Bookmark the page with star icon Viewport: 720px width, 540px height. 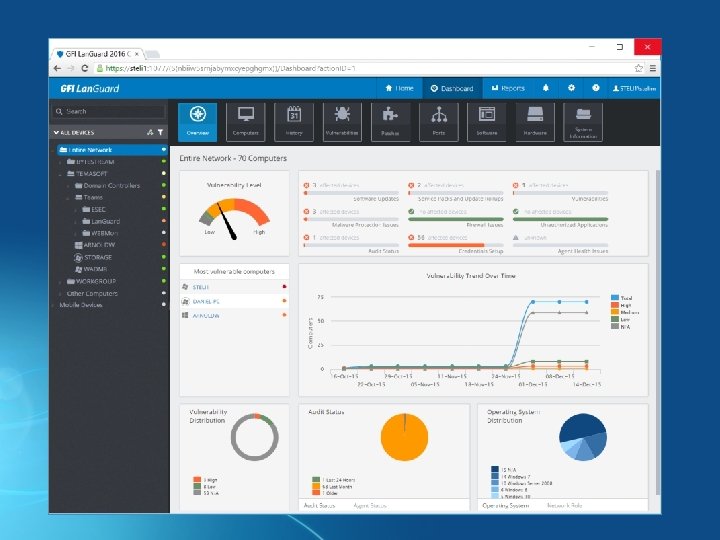coord(639,68)
